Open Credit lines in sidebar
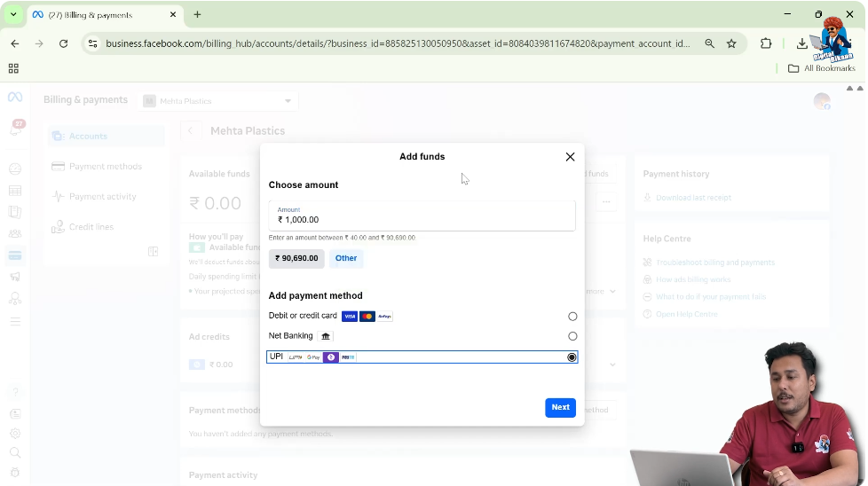Screen dimensions: 868x486 coord(107,227)
